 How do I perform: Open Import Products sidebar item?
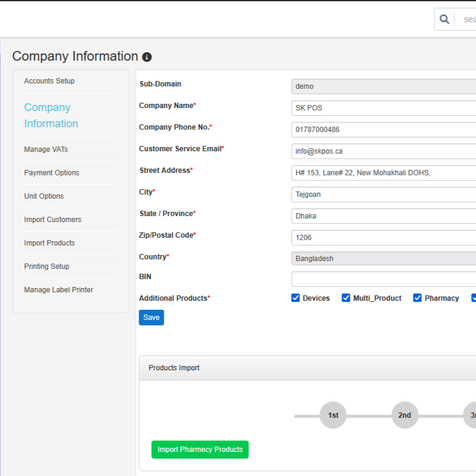pos(49,243)
